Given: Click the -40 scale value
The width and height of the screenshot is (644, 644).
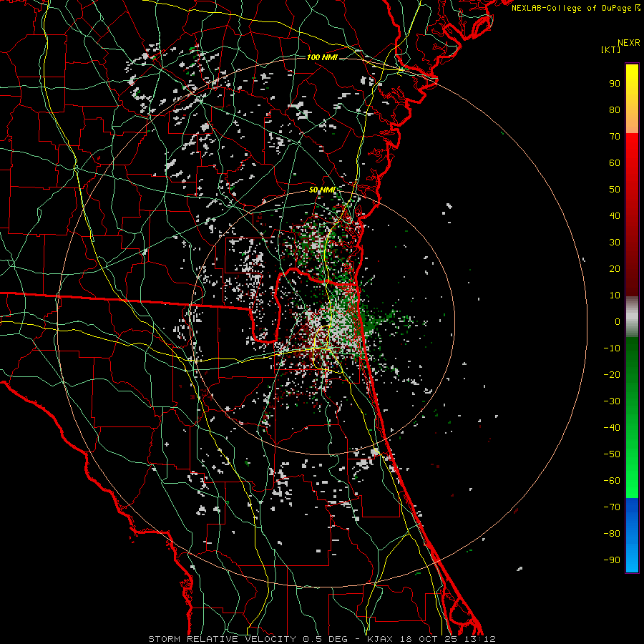Looking at the screenshot, I should coord(612,428).
